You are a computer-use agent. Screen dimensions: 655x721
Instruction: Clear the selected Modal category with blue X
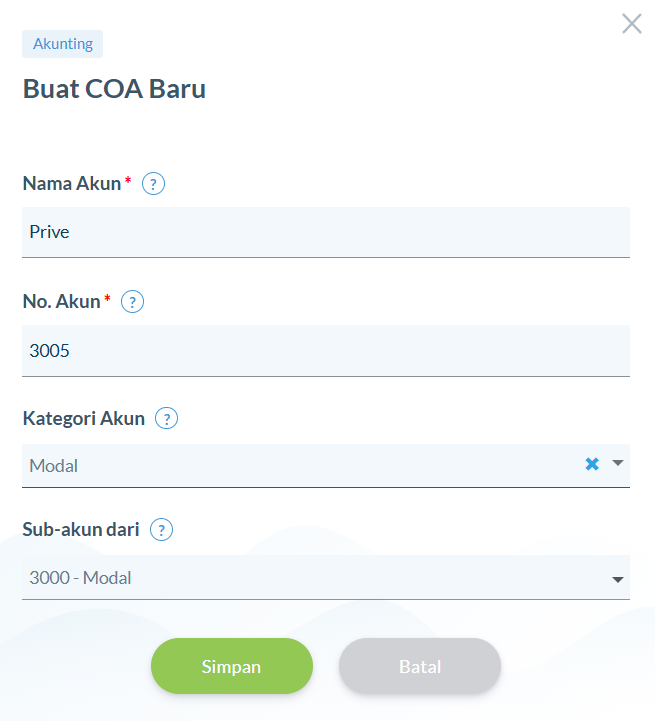(x=592, y=464)
